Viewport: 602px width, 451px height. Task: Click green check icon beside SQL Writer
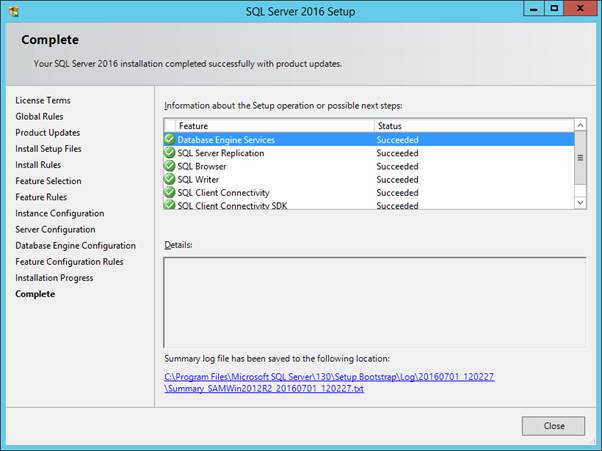click(169, 179)
